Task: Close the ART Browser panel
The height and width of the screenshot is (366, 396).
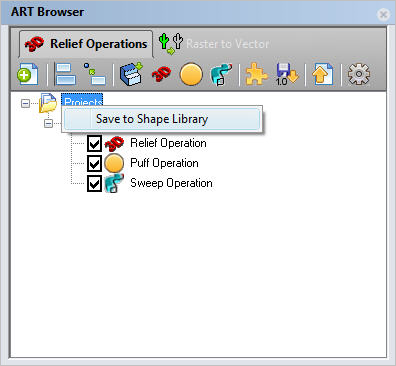Action: pyautogui.click(x=384, y=14)
